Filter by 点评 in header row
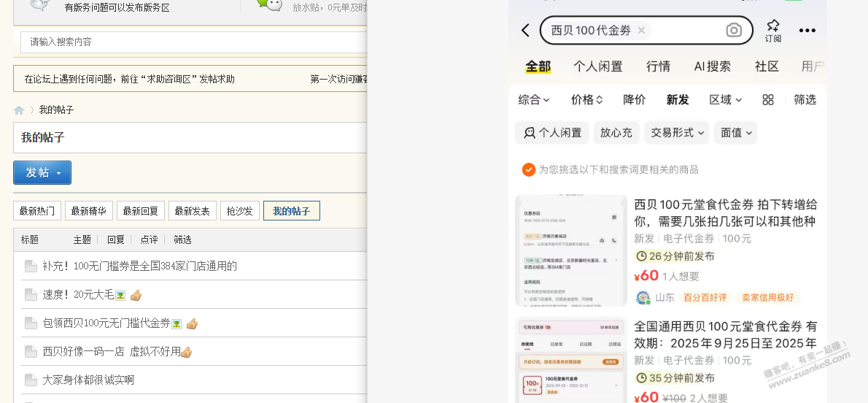868x403 pixels. click(x=149, y=239)
